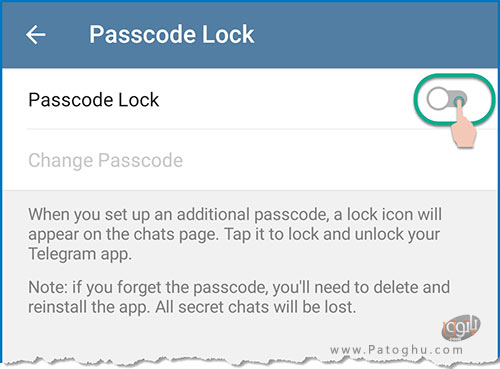Click empty blue header area right of title
The height and width of the screenshot is (369, 500).
(373, 35)
